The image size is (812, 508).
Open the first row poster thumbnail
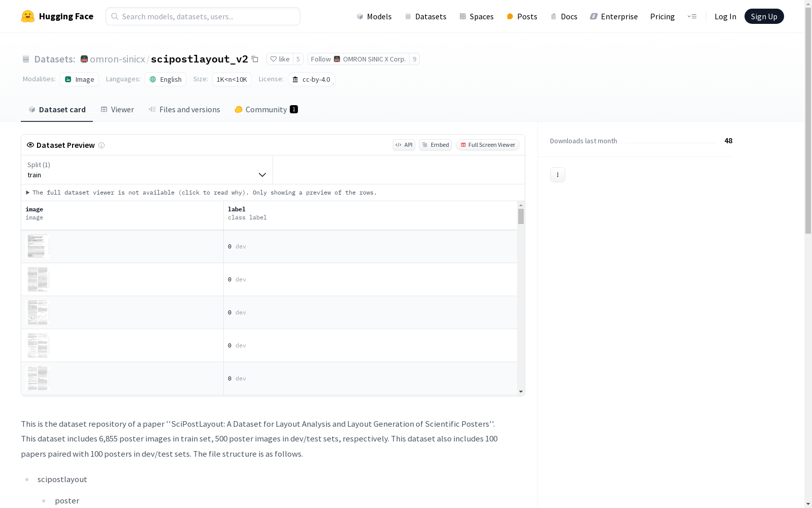pyautogui.click(x=38, y=246)
